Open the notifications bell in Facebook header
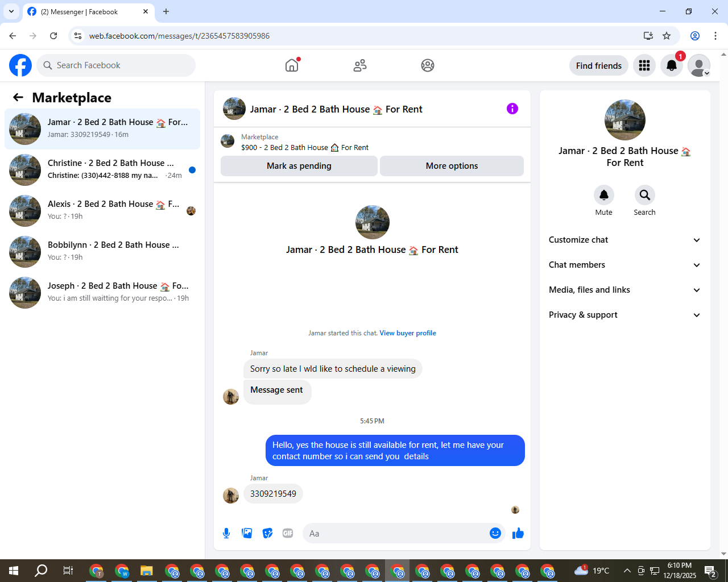728x582 pixels. 672,65
